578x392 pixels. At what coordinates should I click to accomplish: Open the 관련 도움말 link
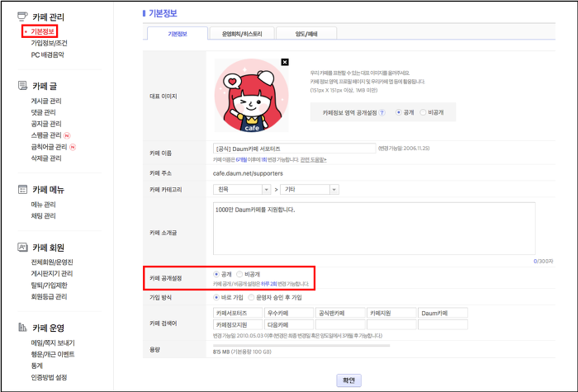coord(313,160)
